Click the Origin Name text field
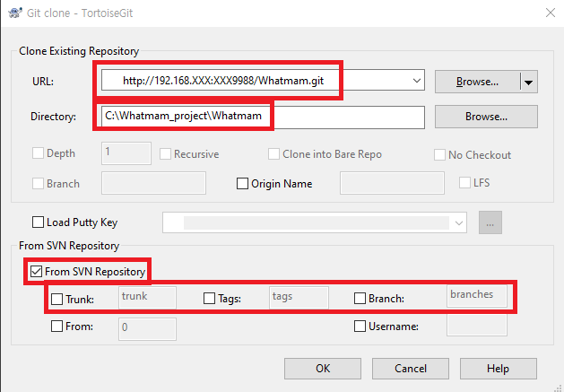Viewport: 564px width, 392px height. 392,183
